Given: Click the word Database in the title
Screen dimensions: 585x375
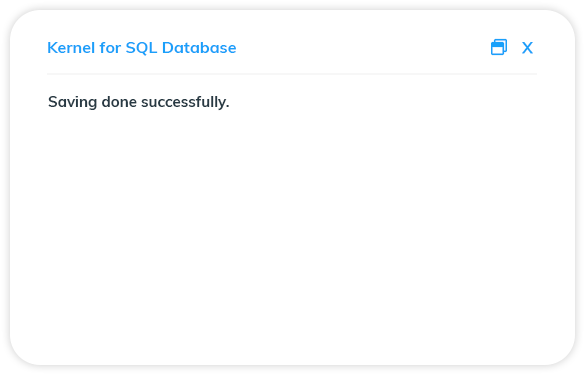Looking at the screenshot, I should point(199,48).
